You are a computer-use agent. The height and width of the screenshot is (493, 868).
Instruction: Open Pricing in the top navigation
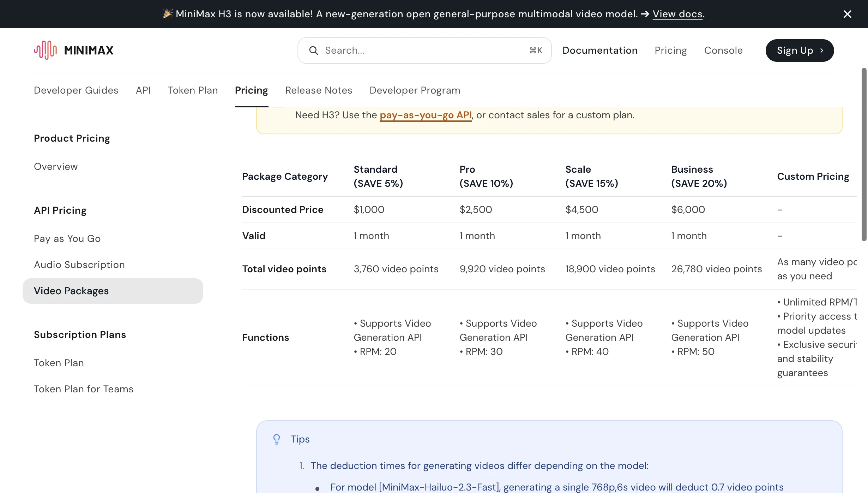point(671,51)
